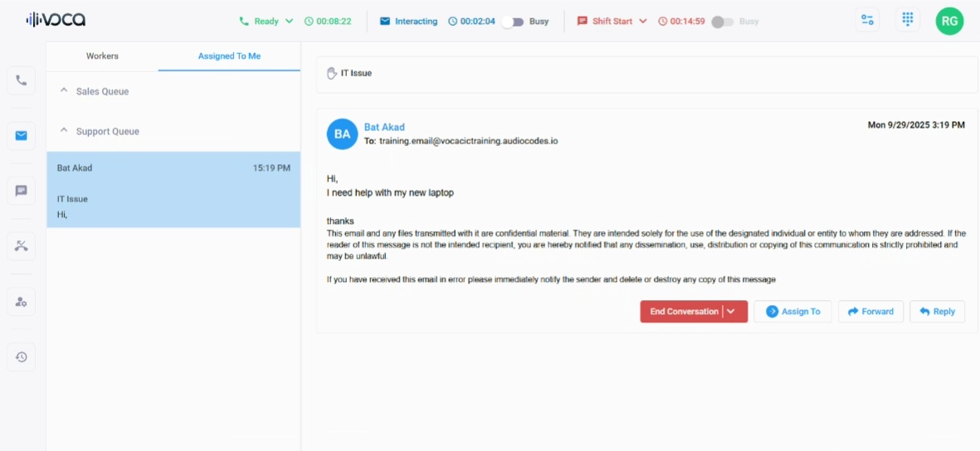Switch to the Assigned To Me tab
The height and width of the screenshot is (451, 980).
(229, 56)
